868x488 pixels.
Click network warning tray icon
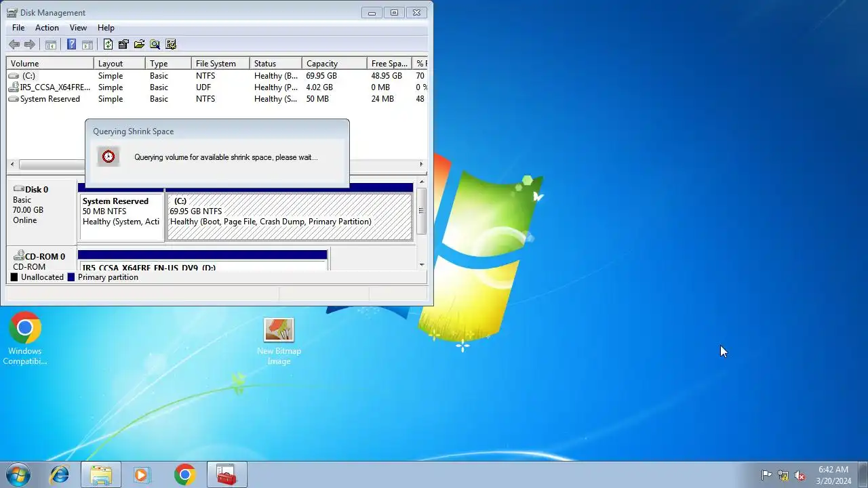(x=783, y=475)
